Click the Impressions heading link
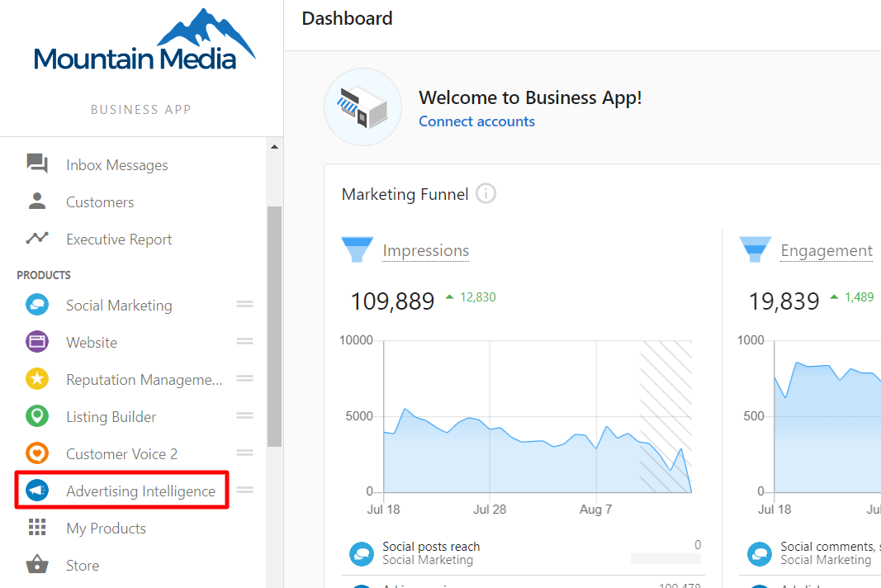Image resolution: width=881 pixels, height=588 pixels. 425,251
